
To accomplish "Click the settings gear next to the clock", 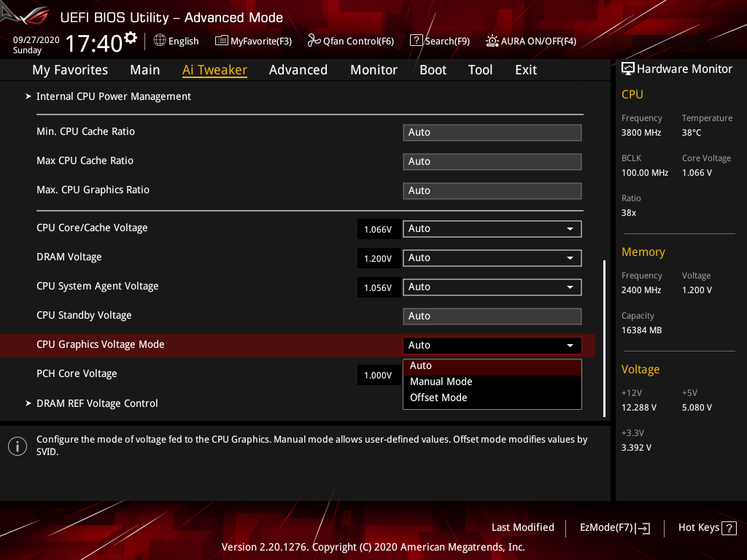I will coord(130,38).
